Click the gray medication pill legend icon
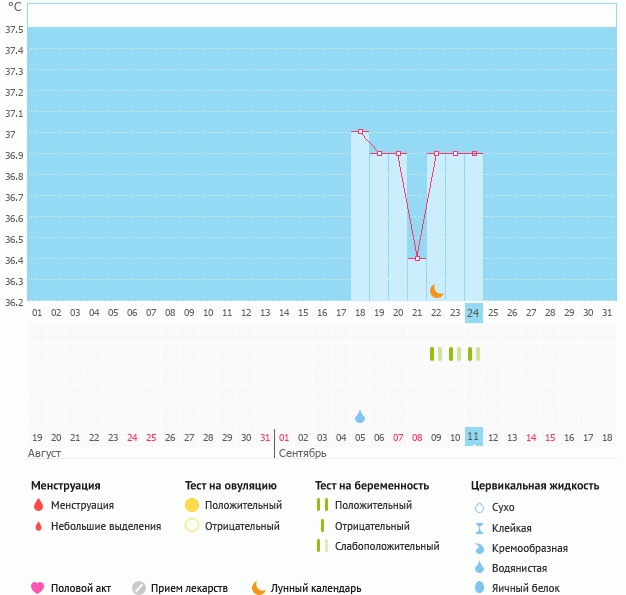626x595 pixels. click(138, 588)
